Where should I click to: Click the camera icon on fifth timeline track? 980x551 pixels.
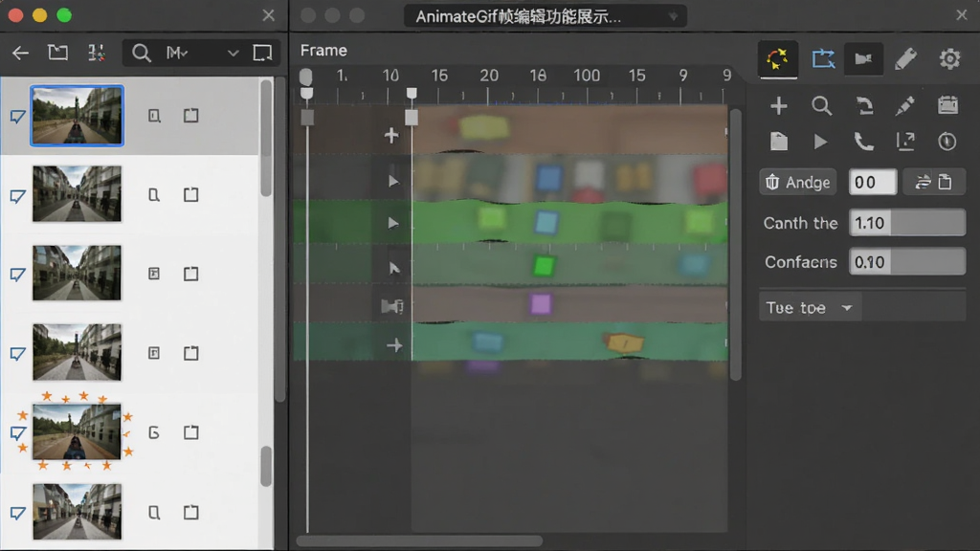391,306
